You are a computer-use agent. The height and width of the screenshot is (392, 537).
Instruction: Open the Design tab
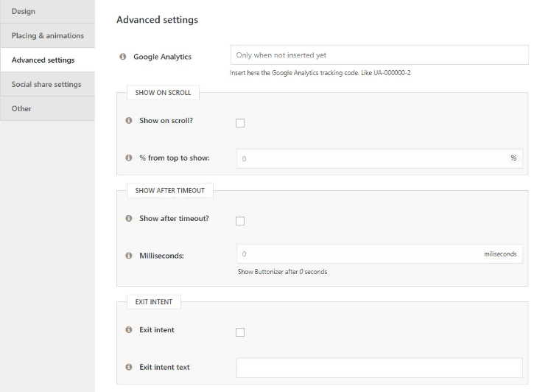(48, 11)
